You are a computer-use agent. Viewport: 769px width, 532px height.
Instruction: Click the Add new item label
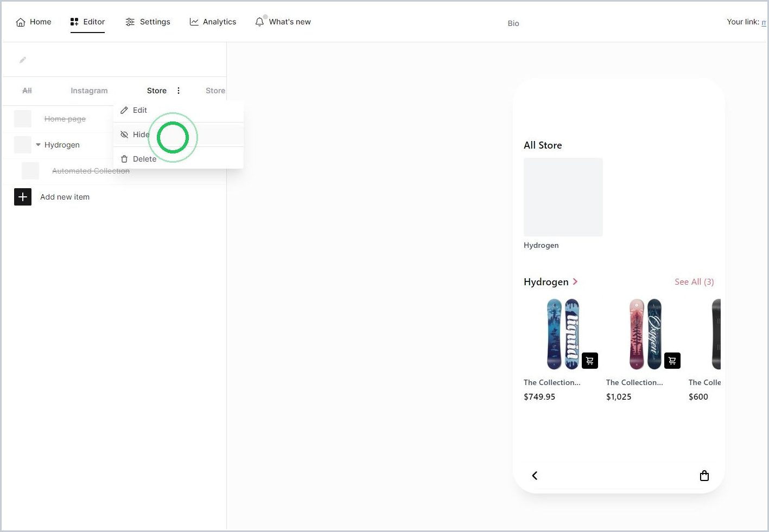click(x=65, y=197)
